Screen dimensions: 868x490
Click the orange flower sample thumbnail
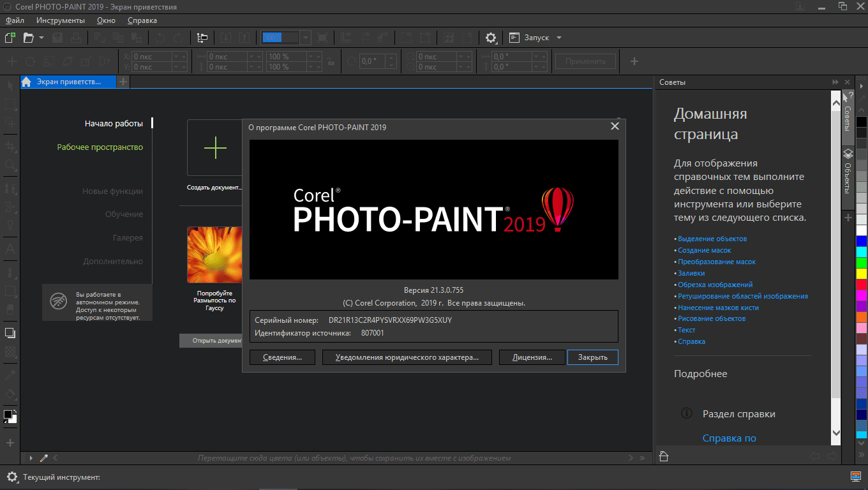coord(214,255)
